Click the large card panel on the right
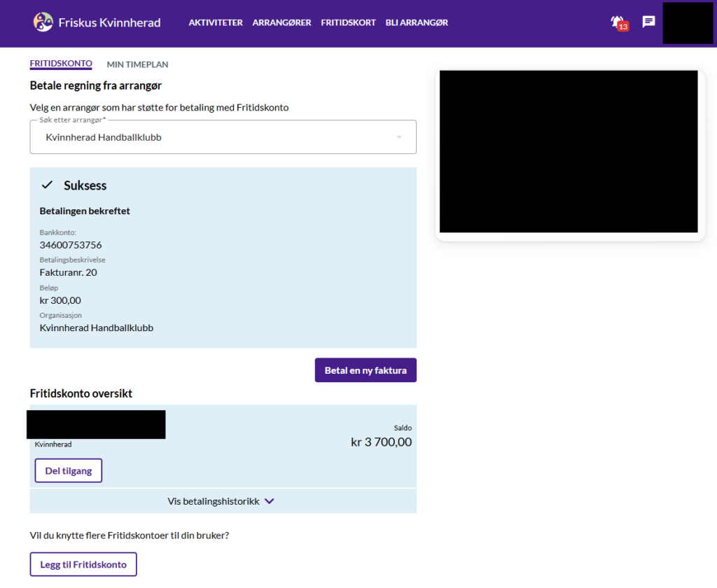 click(569, 152)
